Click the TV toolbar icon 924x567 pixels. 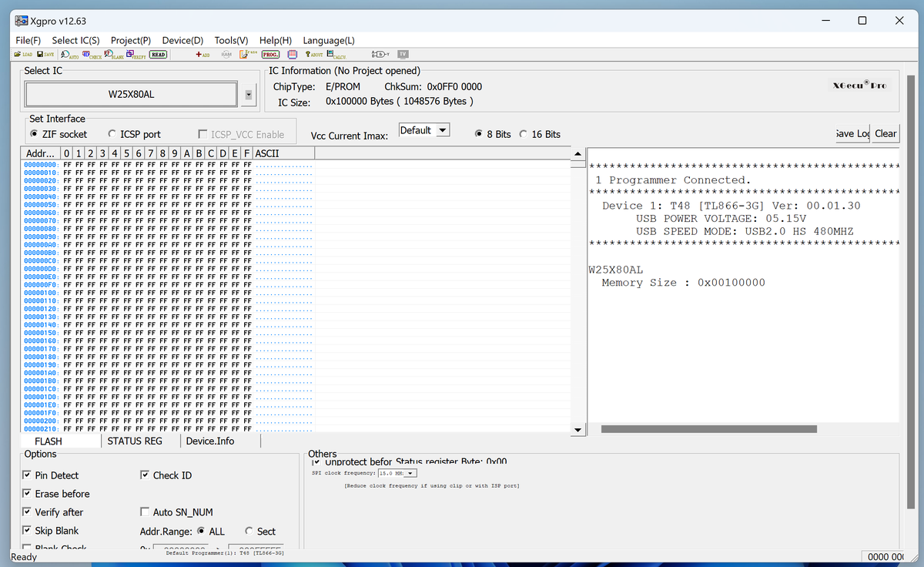tap(403, 54)
